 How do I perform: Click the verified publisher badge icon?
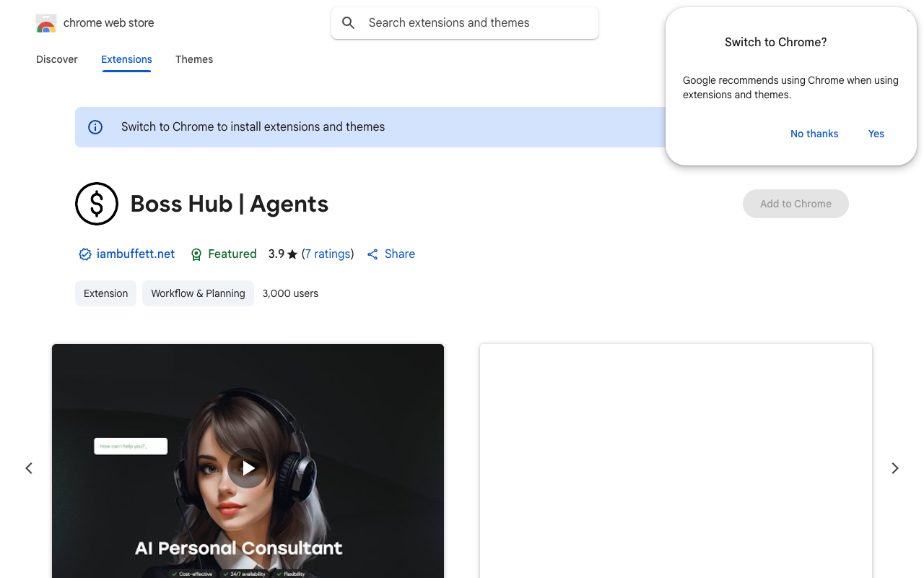tap(85, 254)
